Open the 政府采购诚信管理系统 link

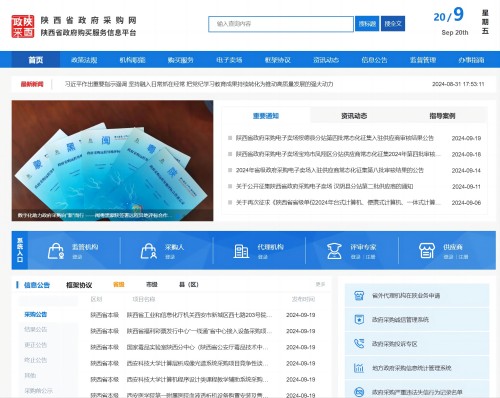coord(400,319)
